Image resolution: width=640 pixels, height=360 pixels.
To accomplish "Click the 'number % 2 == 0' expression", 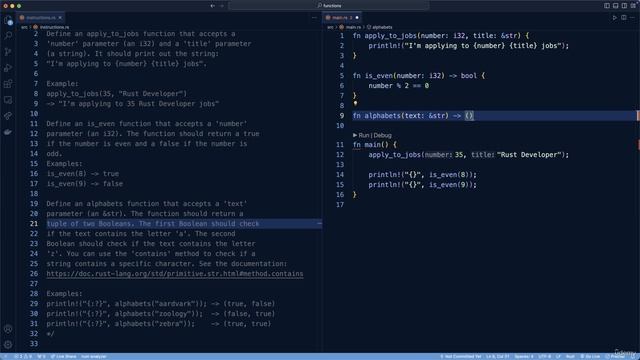I will (x=398, y=86).
